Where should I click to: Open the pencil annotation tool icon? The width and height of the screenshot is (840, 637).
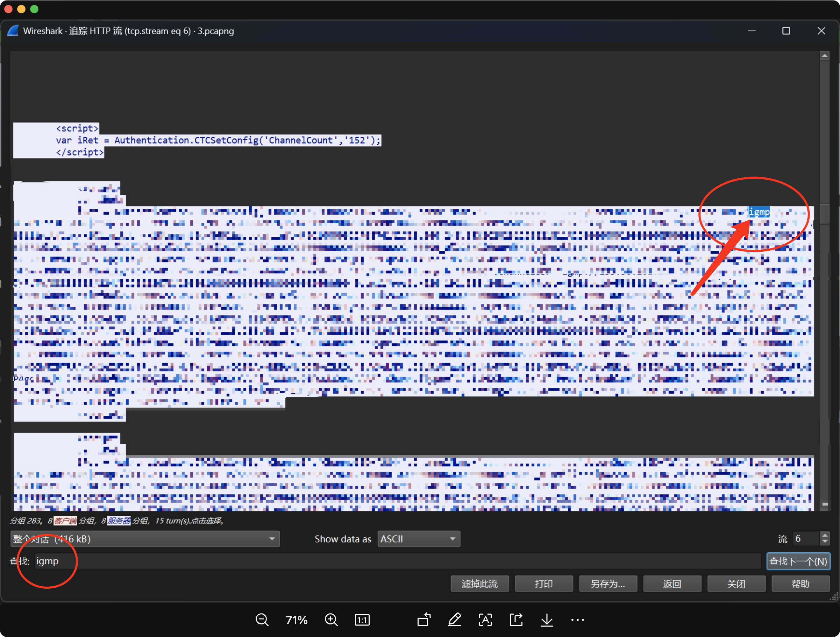pos(455,620)
